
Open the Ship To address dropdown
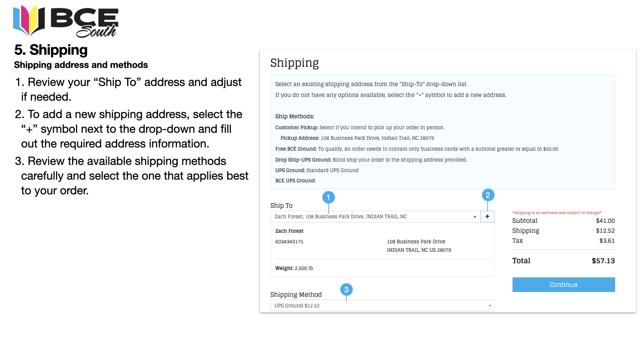375,217
